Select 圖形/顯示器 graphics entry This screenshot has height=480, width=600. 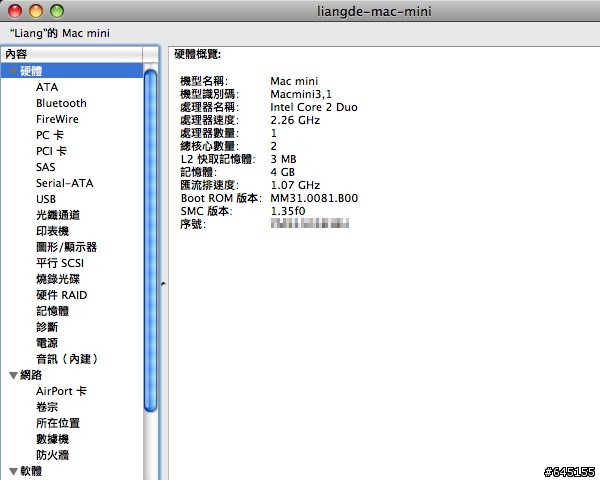tap(67, 247)
